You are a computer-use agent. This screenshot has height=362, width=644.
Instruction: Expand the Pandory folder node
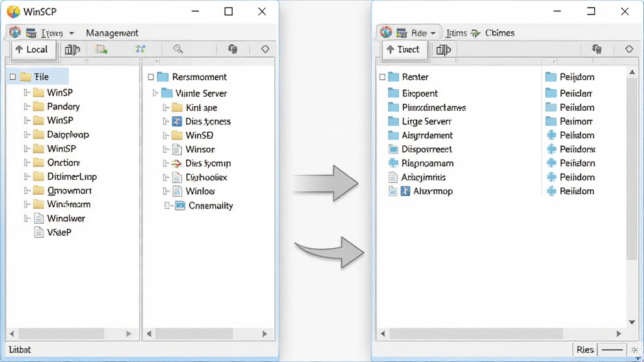26,107
